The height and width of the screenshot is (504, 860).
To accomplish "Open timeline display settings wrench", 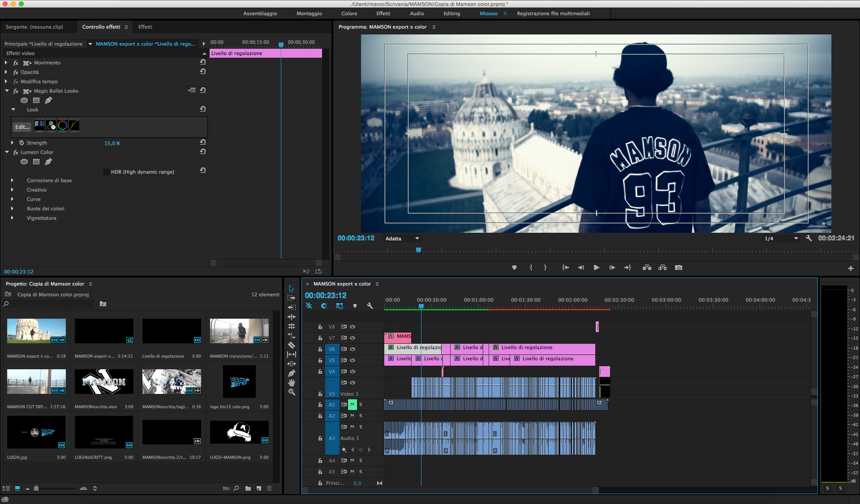I will coord(370,306).
